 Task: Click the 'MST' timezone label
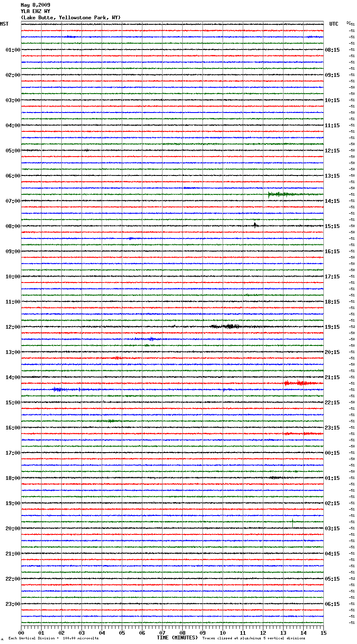(4, 24)
